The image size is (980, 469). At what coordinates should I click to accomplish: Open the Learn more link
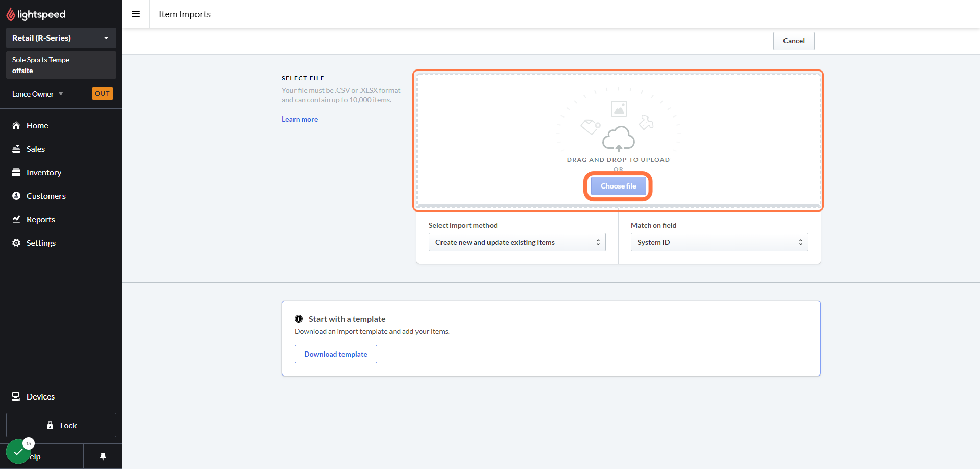point(300,119)
